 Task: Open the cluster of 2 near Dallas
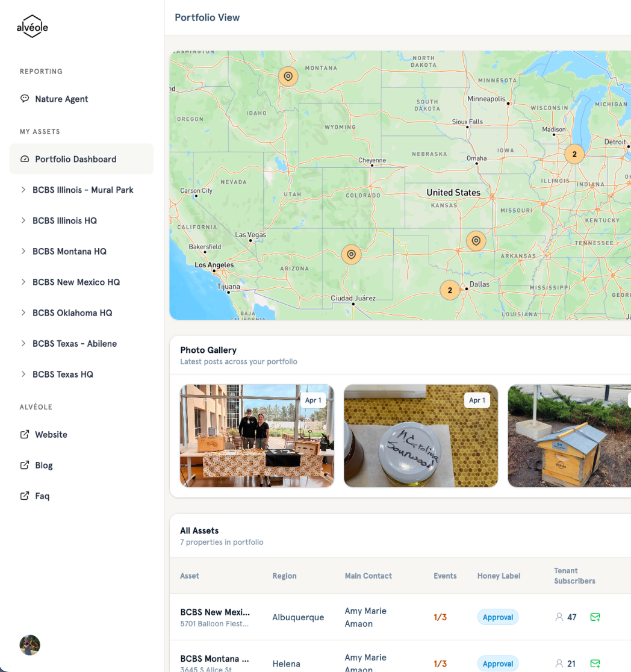[x=450, y=290]
